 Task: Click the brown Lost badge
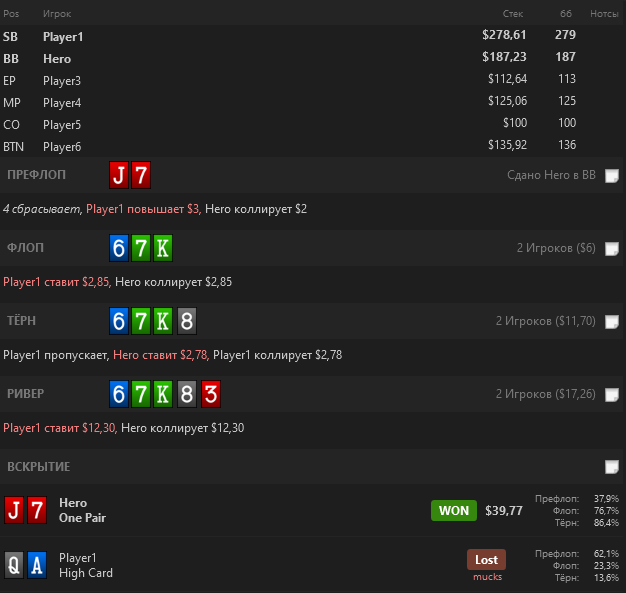click(486, 560)
